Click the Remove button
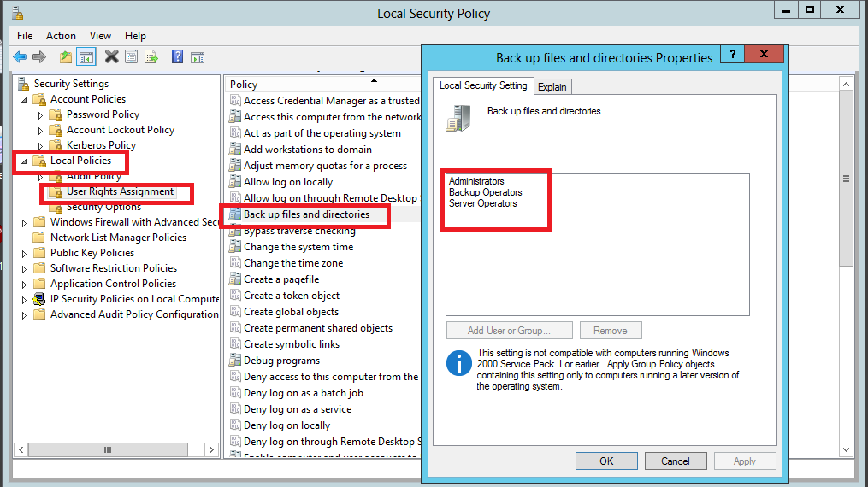 click(611, 331)
